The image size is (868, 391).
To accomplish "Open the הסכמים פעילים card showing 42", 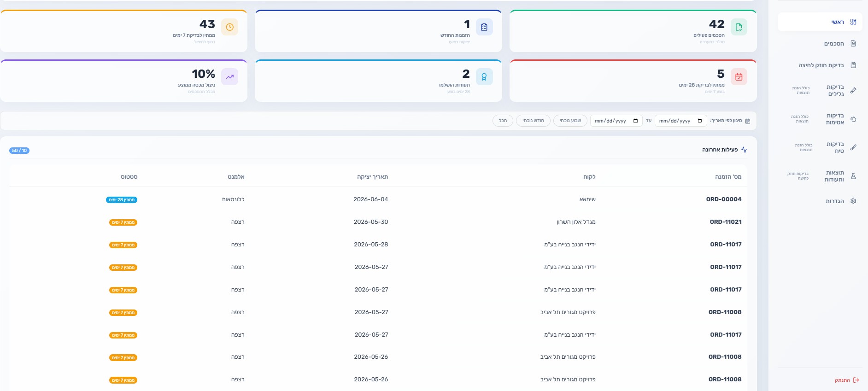I will click(633, 31).
